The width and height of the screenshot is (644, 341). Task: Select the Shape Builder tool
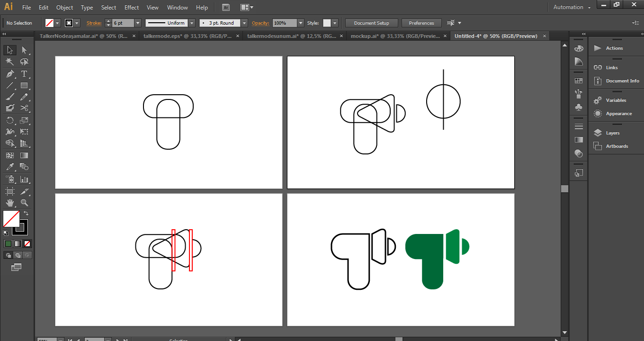(x=10, y=143)
